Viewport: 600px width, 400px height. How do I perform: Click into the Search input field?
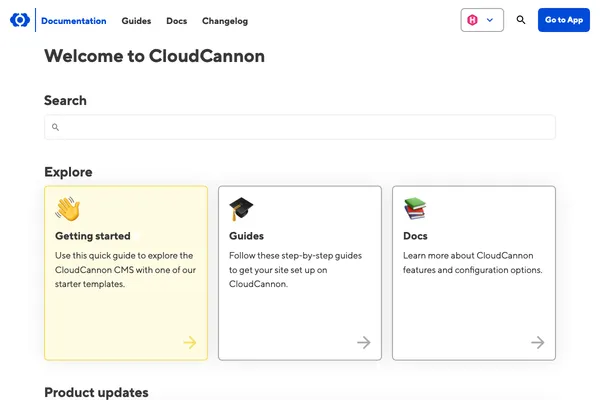click(x=300, y=127)
